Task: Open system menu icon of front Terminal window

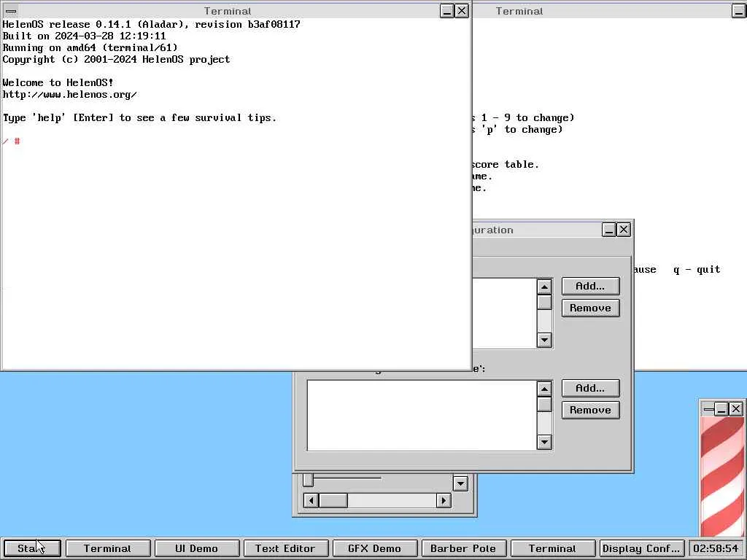Action: [x=10, y=11]
